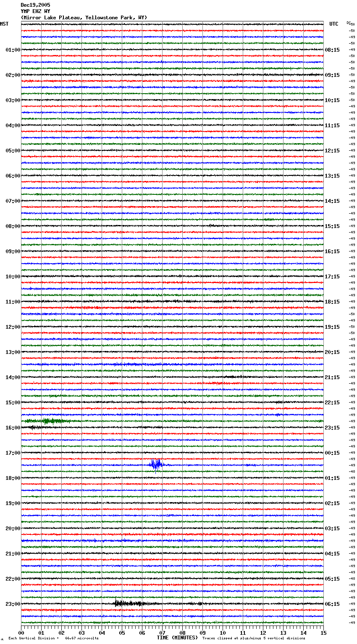Click the 13:15 UTC time label
Screen dimensions: 357x644
[332, 176]
